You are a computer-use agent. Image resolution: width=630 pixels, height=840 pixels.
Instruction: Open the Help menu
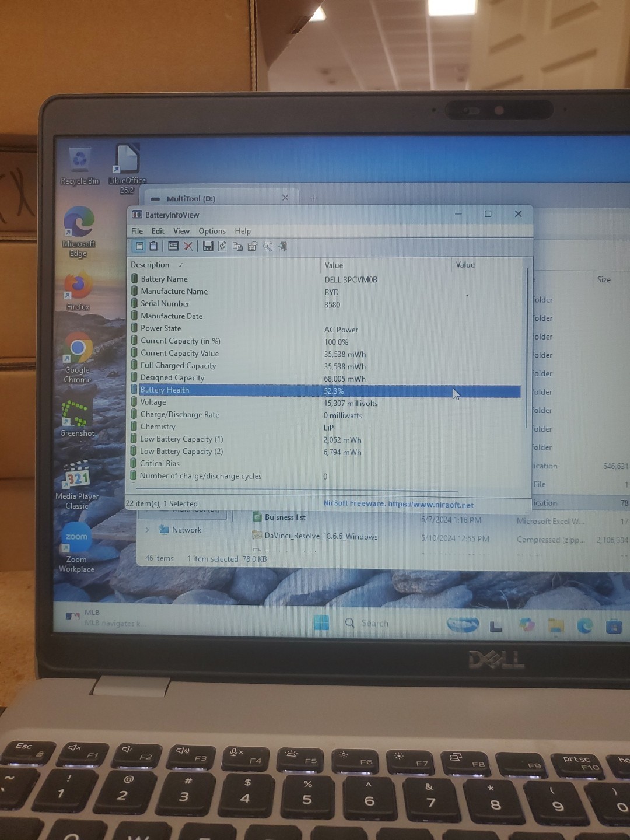tap(243, 231)
